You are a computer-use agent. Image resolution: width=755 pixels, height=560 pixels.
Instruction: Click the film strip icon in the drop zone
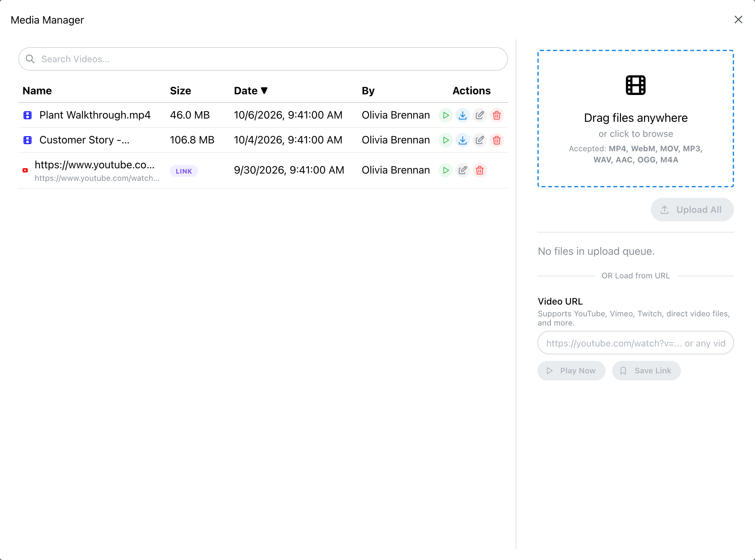[636, 85]
